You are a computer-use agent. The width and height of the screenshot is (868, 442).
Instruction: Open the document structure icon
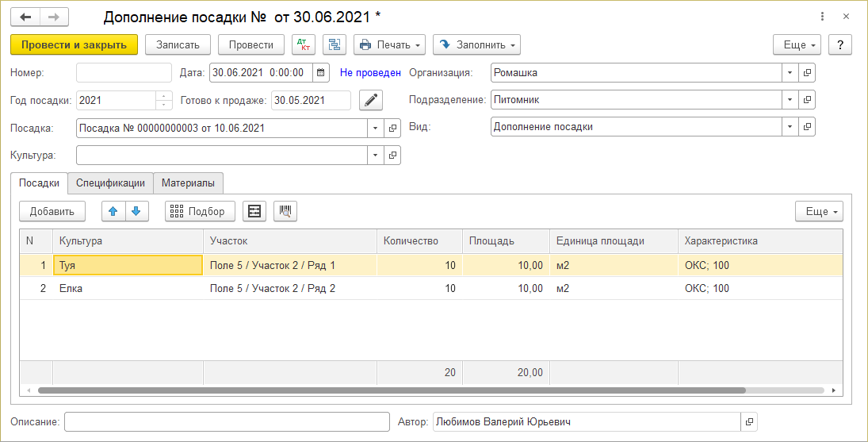(335, 45)
